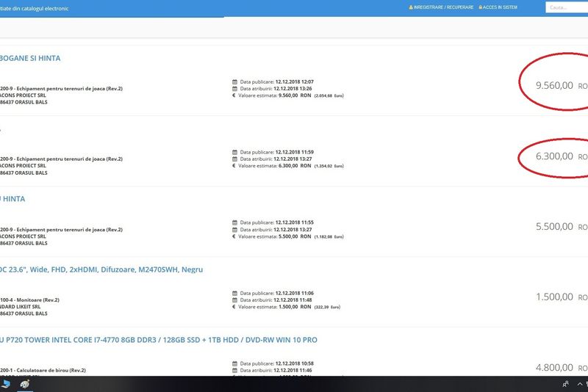The image size is (588, 392).
Task: Click the Cauta search input field
Action: pyautogui.click(x=564, y=7)
